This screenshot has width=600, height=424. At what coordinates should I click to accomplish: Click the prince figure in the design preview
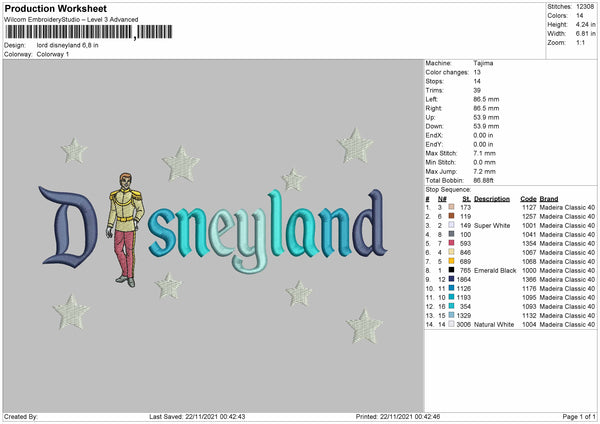(126, 230)
